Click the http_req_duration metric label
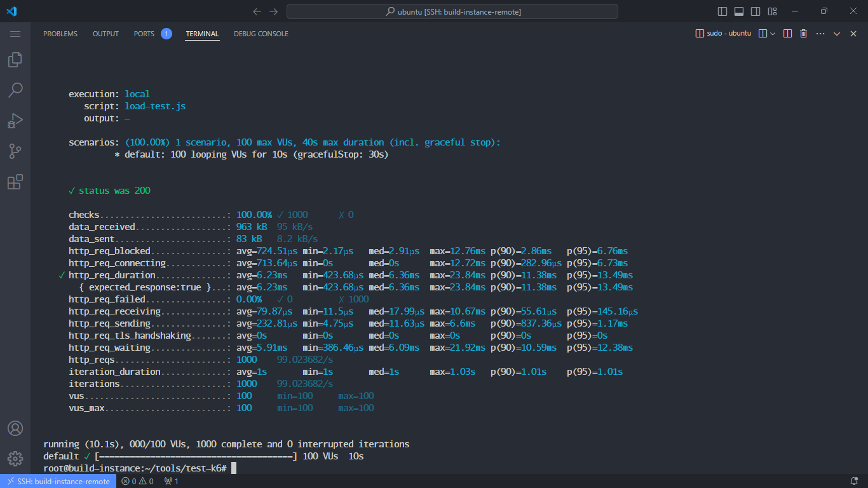 click(x=112, y=275)
